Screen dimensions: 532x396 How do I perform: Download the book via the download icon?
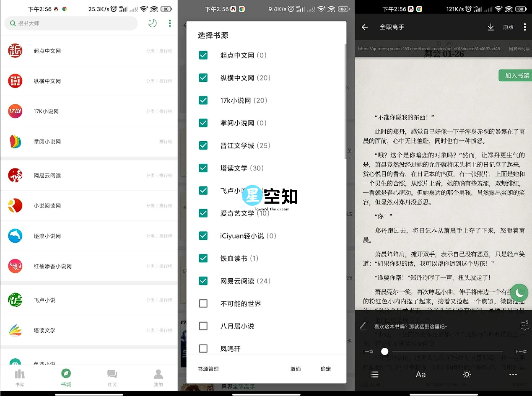click(x=490, y=27)
